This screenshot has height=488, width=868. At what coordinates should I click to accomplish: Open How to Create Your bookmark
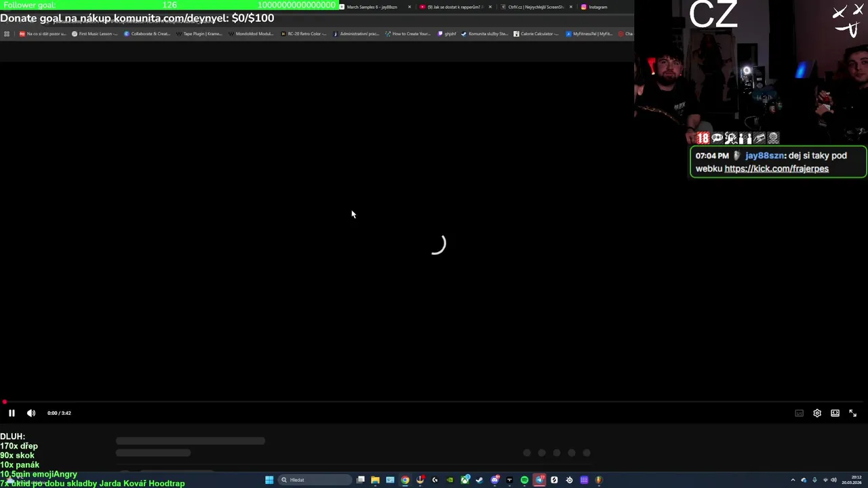(x=408, y=34)
